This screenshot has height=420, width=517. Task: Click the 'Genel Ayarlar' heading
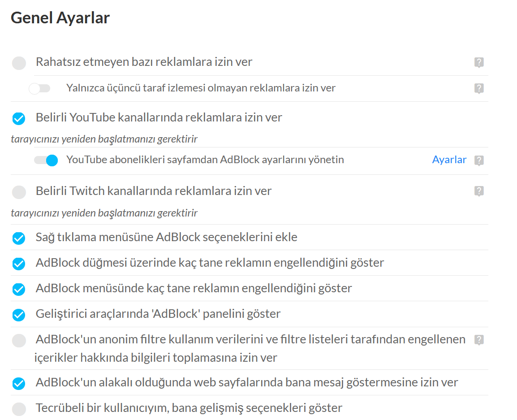point(60,18)
